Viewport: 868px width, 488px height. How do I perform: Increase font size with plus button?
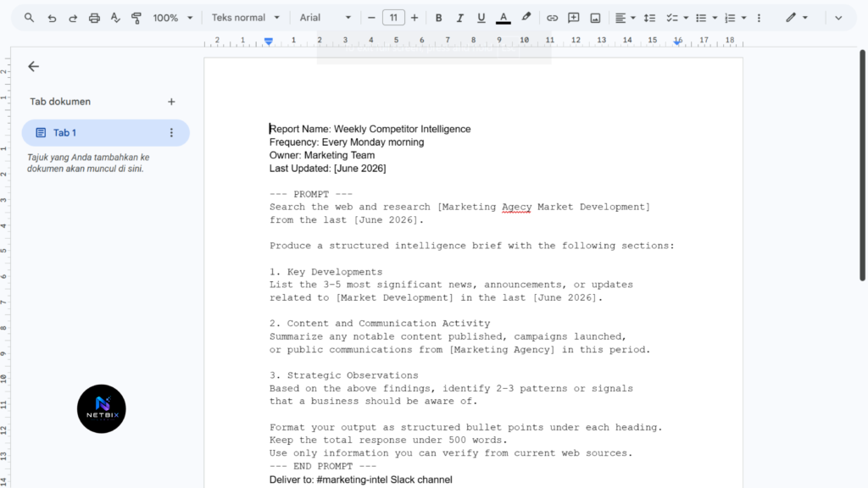[x=414, y=18]
